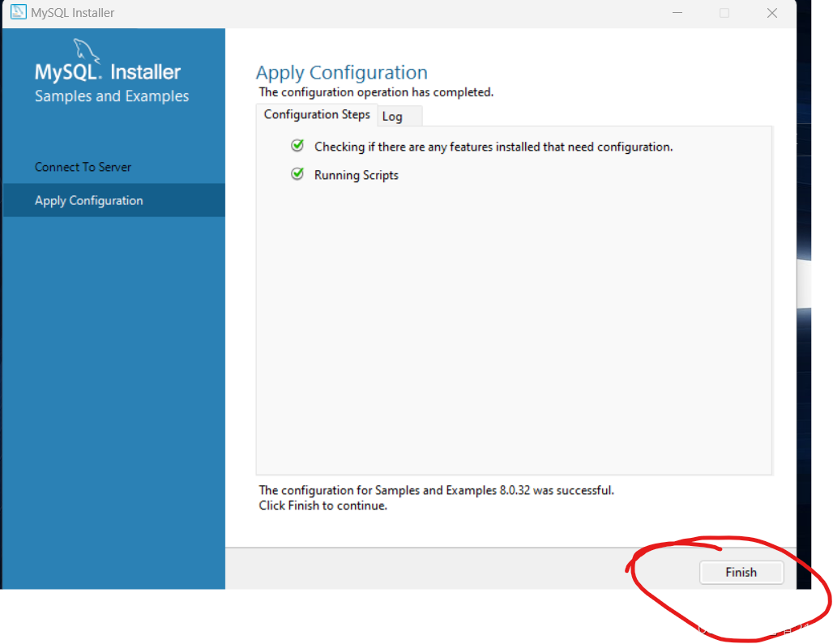
Task: Click 'The configuration operation has completed.' text
Action: (376, 92)
